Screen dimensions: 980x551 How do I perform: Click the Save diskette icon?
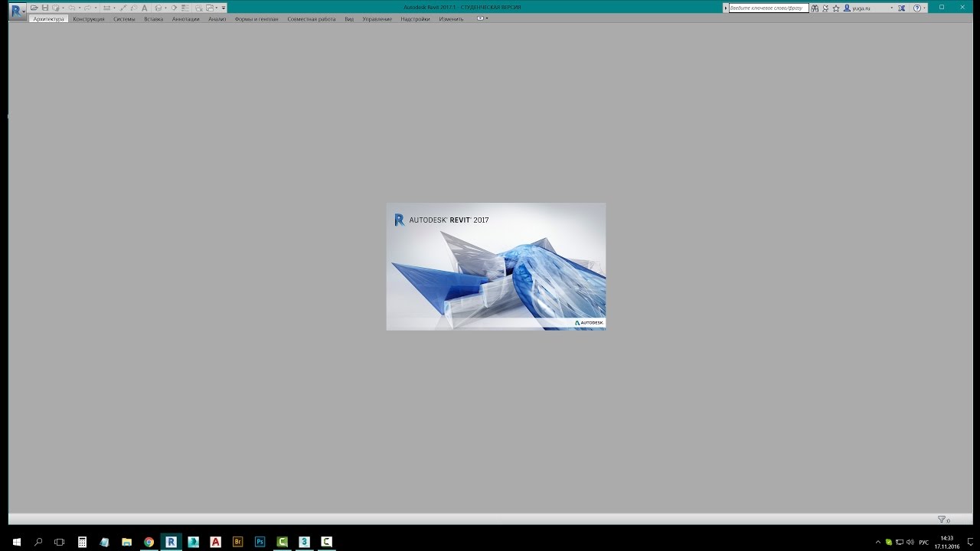[x=45, y=8]
